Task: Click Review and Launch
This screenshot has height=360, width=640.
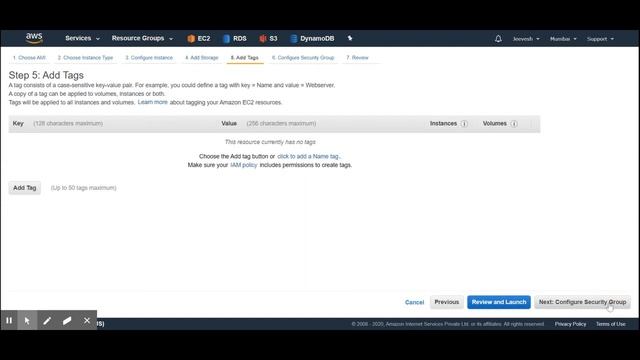Action: (x=499, y=302)
